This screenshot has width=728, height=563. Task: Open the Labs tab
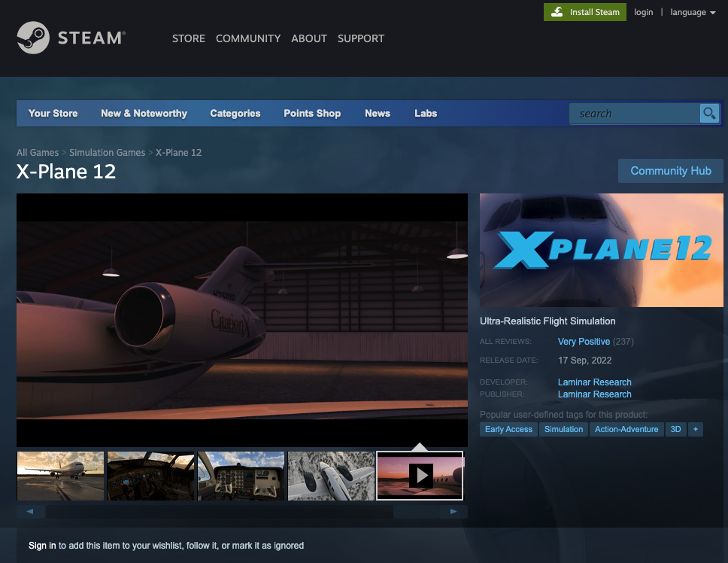point(426,114)
